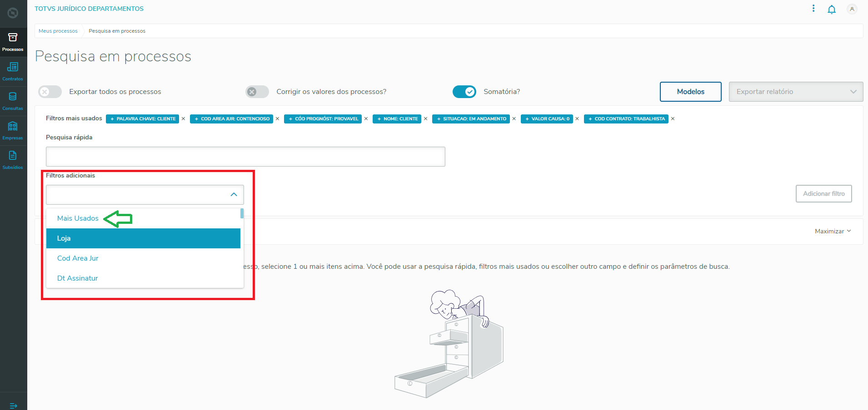The image size is (868, 410).
Task: Expand the Maximizar section
Action: point(833,231)
